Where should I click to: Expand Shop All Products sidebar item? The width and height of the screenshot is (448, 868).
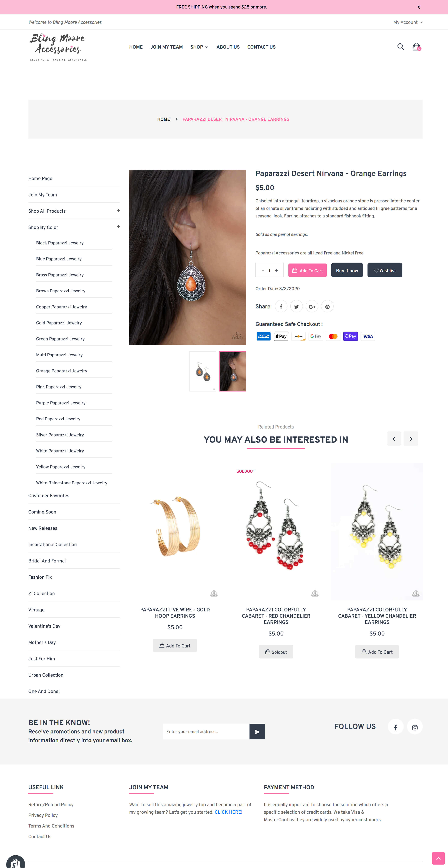click(118, 211)
